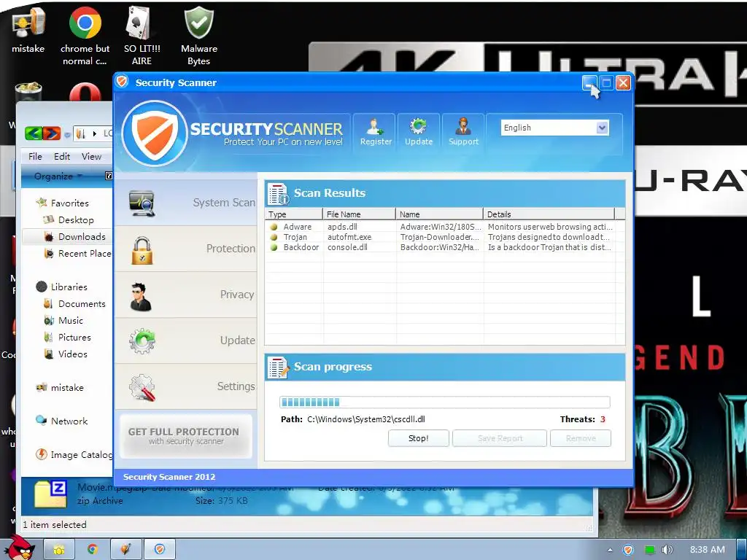This screenshot has height=560, width=747.
Task: Select Image Catalog in Explorer tree
Action: (x=75, y=455)
